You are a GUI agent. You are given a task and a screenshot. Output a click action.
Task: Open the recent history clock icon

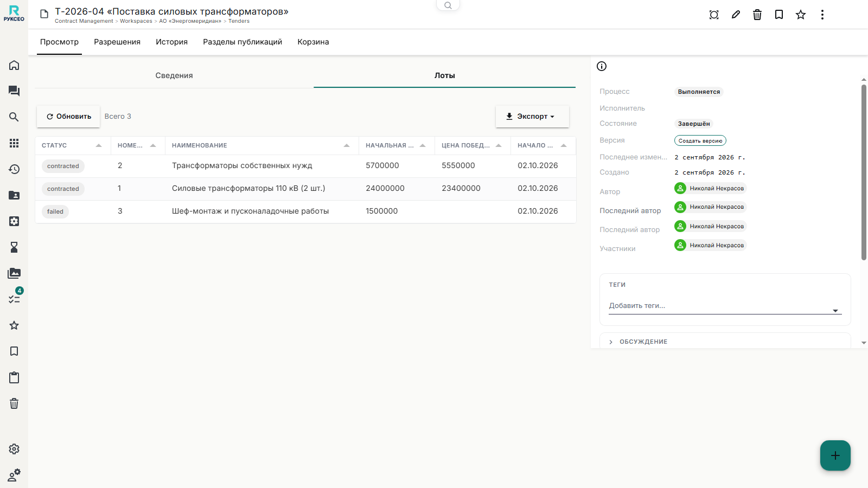[x=14, y=169]
